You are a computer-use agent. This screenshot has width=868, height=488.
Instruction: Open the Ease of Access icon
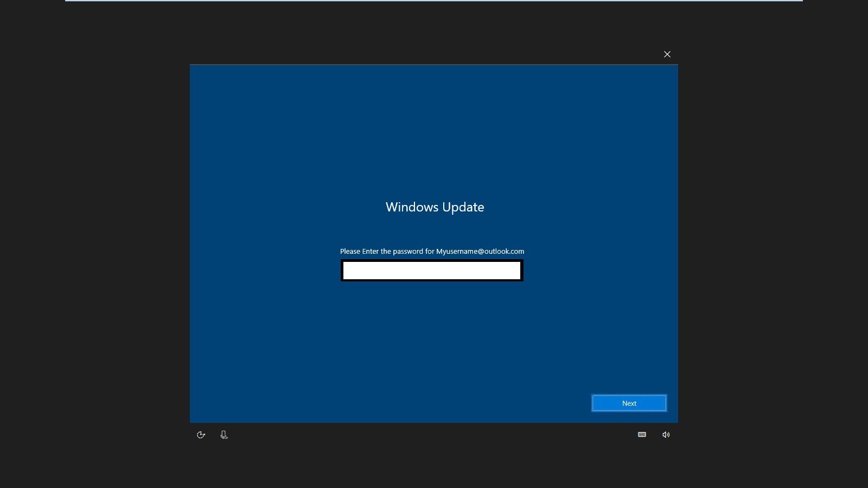pos(201,435)
